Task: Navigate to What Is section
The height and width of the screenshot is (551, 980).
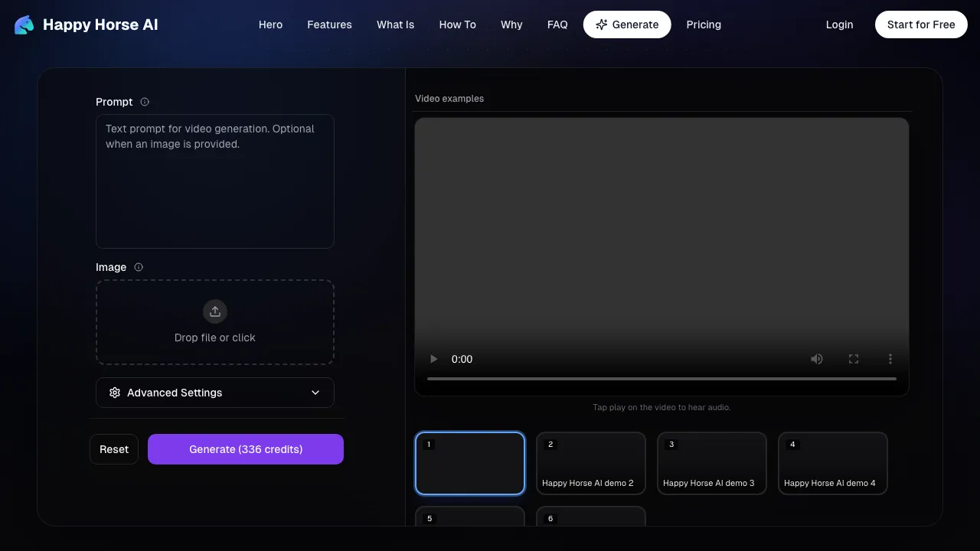Action: pyautogui.click(x=395, y=24)
